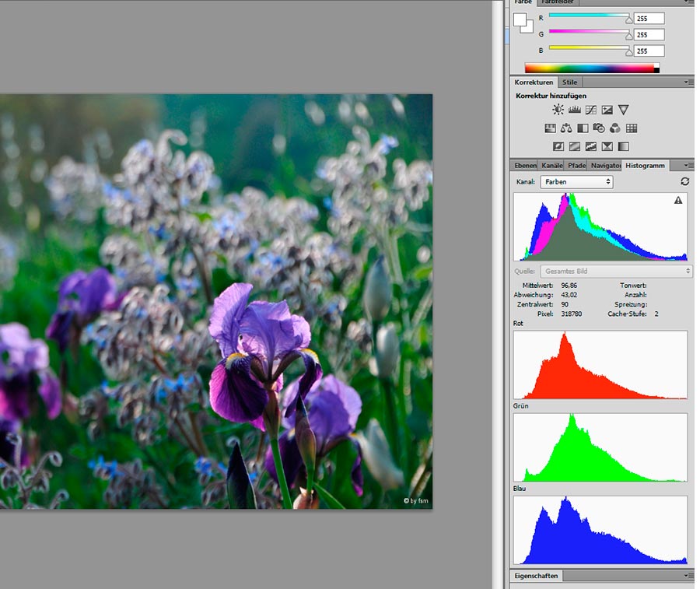The height and width of the screenshot is (589, 700).
Task: Click the histogram cached data warning triangle
Action: pyautogui.click(x=678, y=201)
